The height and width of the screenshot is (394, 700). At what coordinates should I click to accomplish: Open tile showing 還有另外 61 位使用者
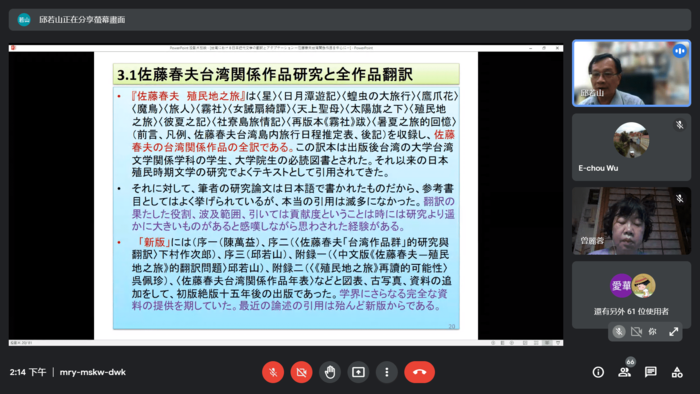[631, 294]
